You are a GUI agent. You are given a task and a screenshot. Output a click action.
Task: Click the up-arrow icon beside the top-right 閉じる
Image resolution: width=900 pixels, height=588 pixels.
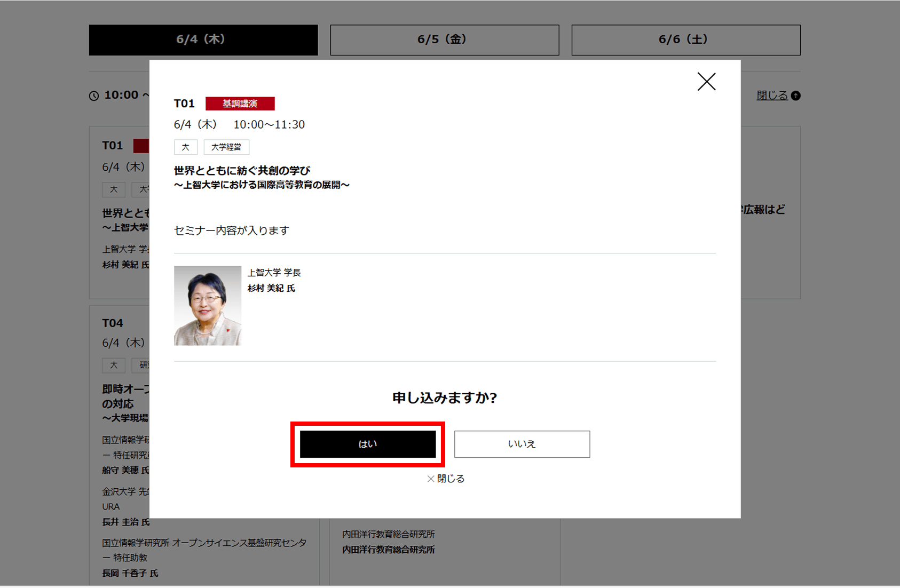coord(795,96)
